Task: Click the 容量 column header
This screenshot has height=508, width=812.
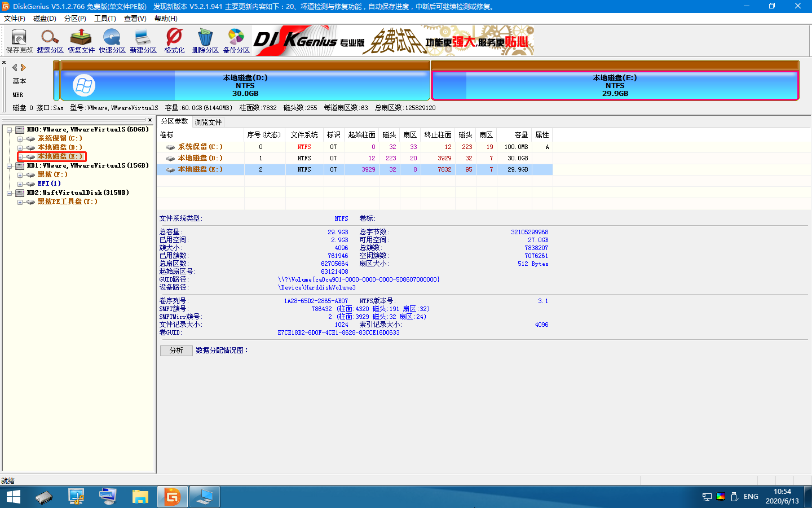Action: 515,135
